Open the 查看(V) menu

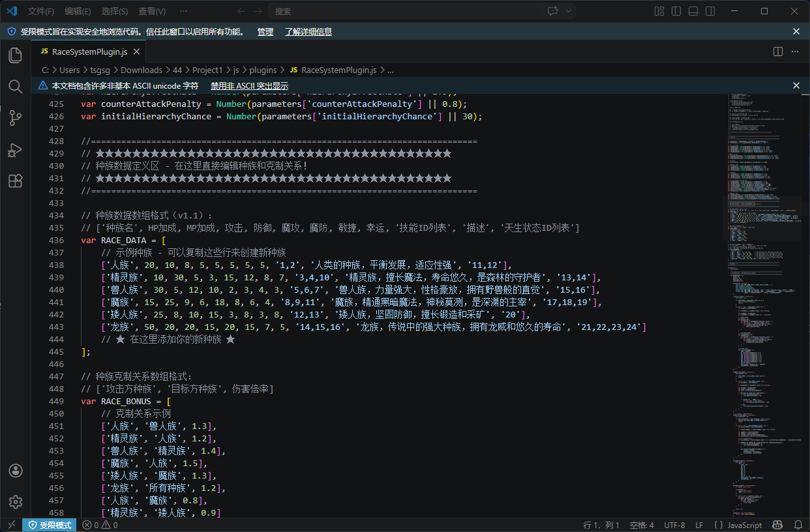click(x=152, y=11)
